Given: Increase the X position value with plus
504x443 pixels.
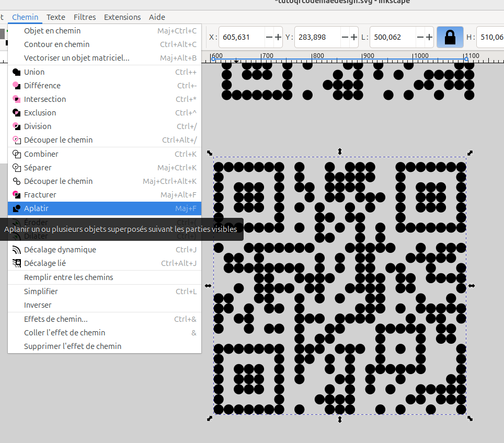Looking at the screenshot, I should pos(278,37).
